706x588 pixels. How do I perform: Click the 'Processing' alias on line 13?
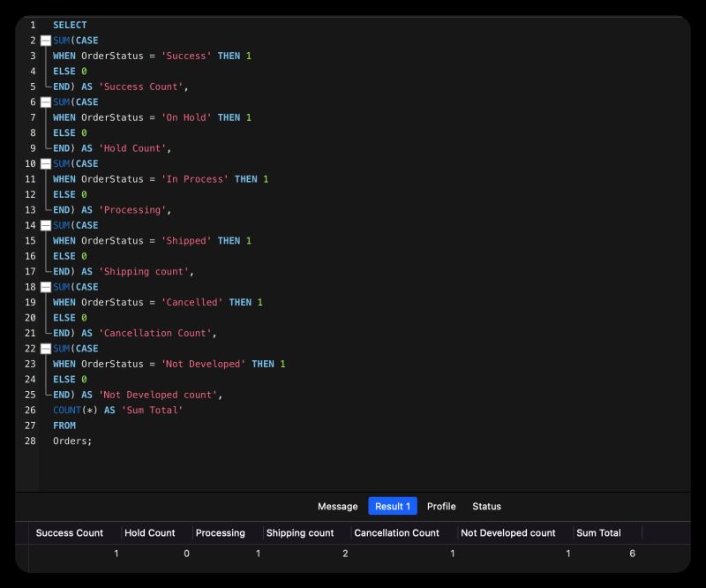point(132,210)
